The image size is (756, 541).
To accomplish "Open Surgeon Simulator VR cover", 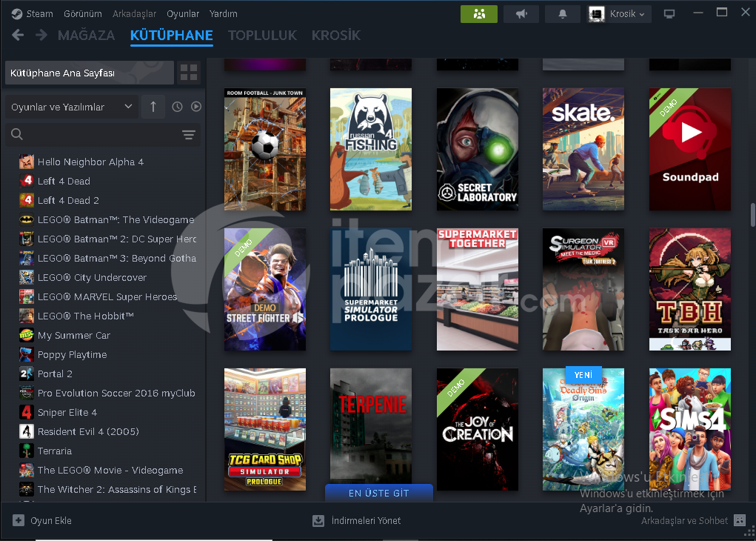I will 583,289.
